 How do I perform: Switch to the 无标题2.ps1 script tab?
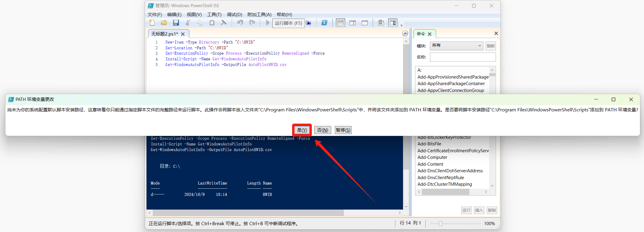tap(164, 34)
